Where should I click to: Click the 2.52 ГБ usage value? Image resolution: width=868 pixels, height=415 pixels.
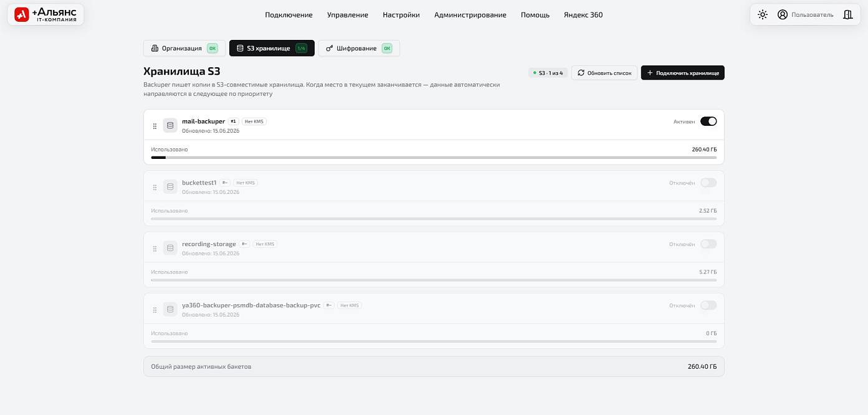point(708,211)
